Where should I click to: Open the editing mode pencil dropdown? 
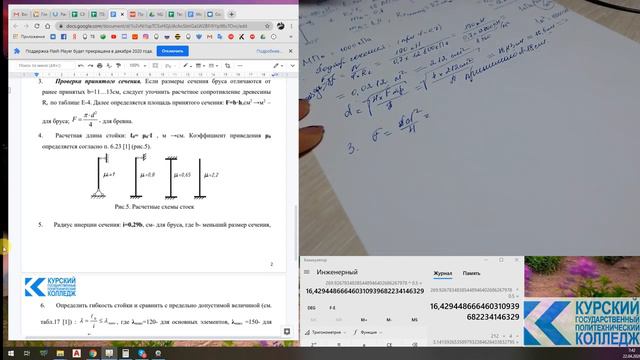279,65
